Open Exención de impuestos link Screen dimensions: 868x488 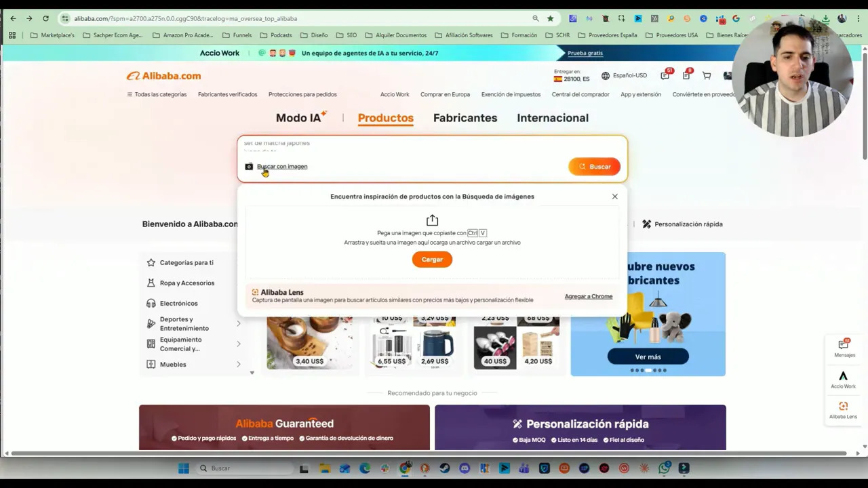pyautogui.click(x=511, y=94)
